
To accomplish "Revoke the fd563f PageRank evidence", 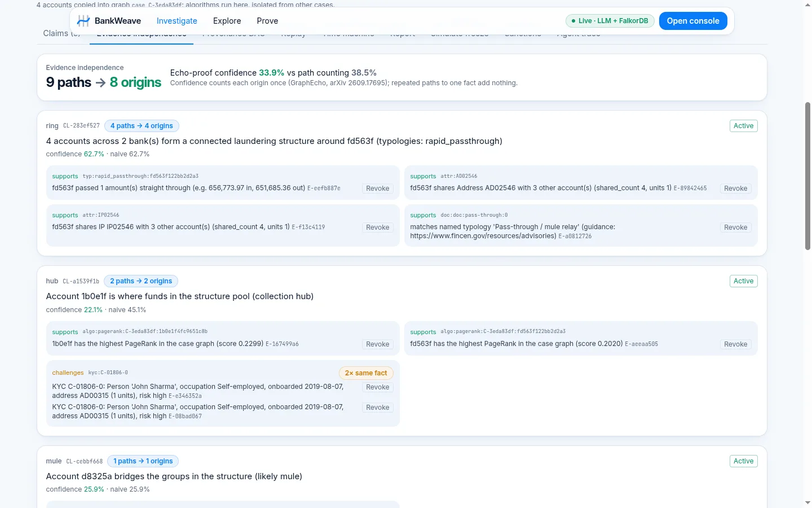I will [736, 344].
